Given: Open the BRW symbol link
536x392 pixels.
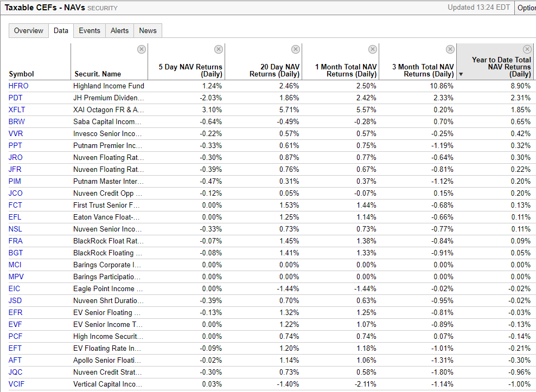Looking at the screenshot, I should tap(17, 121).
